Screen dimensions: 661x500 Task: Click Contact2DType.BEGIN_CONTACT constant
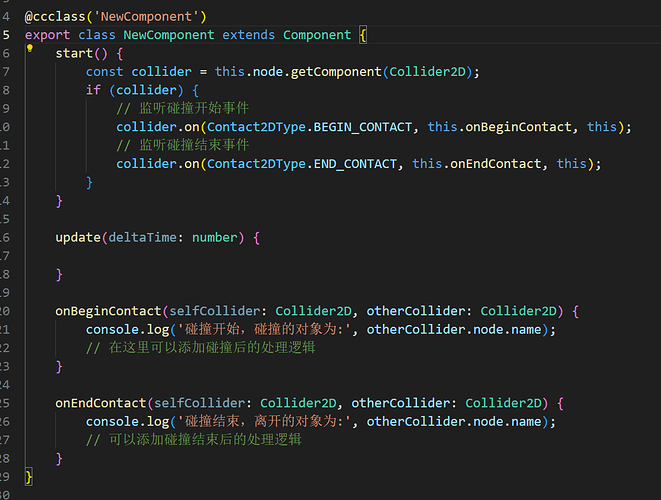tap(309, 127)
